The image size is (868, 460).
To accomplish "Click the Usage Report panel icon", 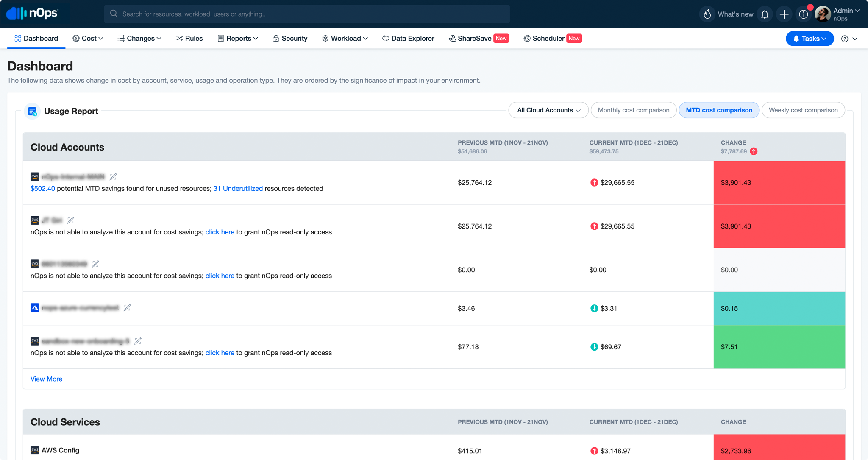I will pyautogui.click(x=33, y=111).
